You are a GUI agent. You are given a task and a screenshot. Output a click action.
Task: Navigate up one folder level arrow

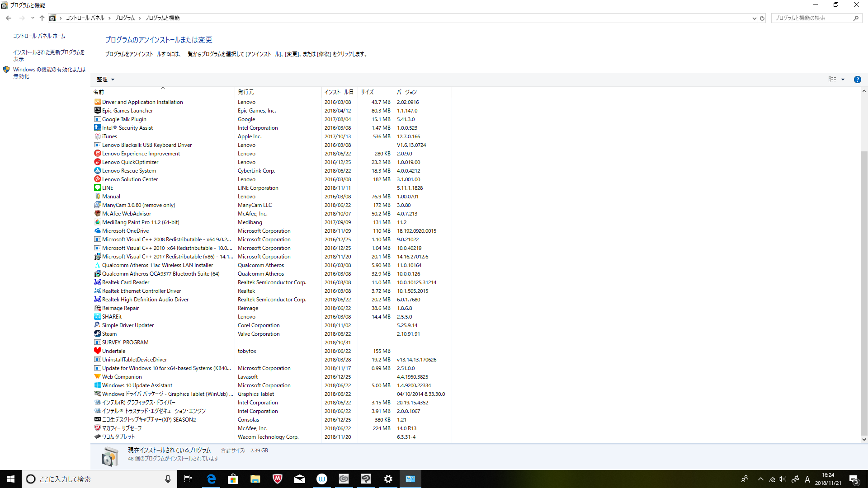click(42, 18)
